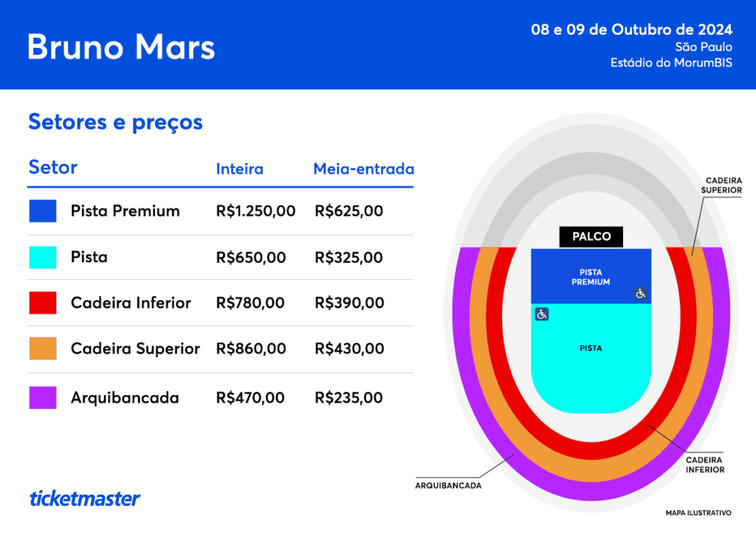Screen dimensions: 756x533
Task: Click the blue Pista Premium legend swatch
Action: tap(43, 211)
